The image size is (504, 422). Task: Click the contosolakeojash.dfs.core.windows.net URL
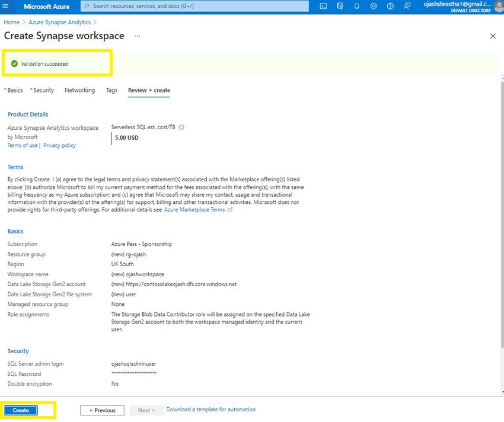(181, 284)
